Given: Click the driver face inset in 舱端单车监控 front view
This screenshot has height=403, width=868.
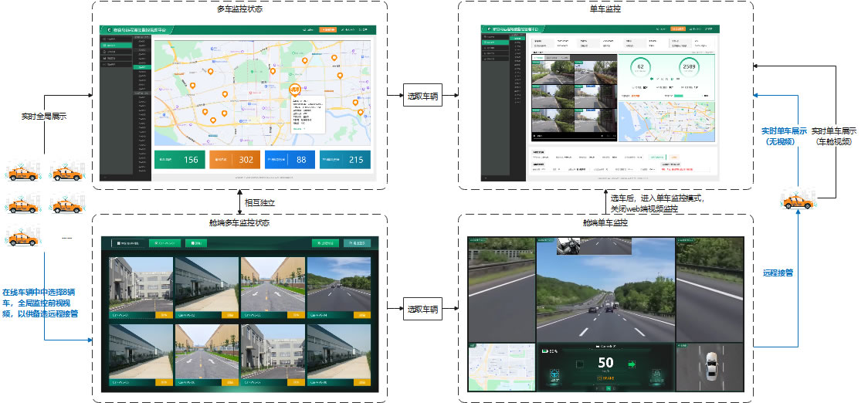Looking at the screenshot, I should click(x=568, y=246).
